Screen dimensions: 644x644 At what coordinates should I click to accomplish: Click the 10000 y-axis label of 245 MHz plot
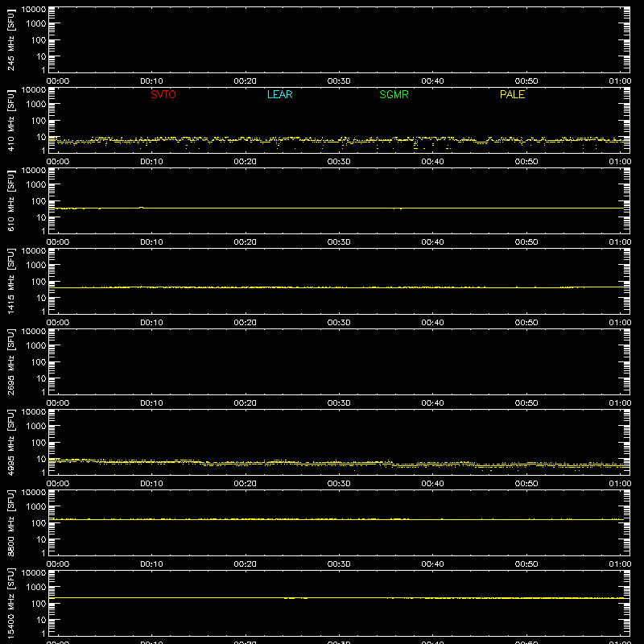click(x=34, y=10)
